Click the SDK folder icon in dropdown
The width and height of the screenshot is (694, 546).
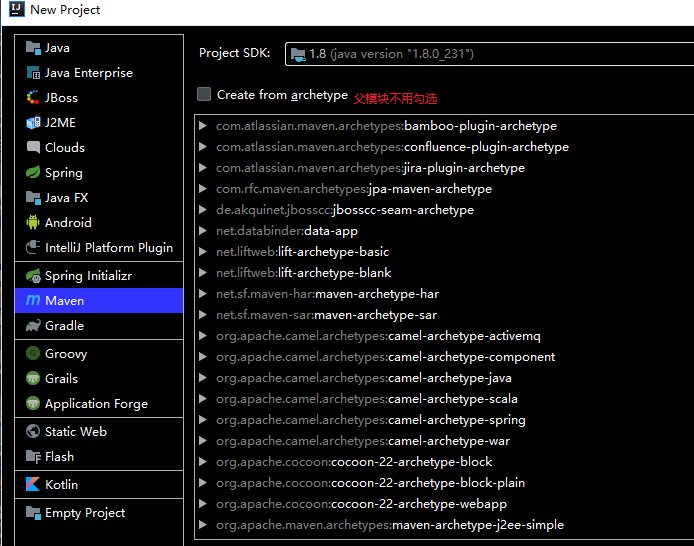pyautogui.click(x=298, y=54)
